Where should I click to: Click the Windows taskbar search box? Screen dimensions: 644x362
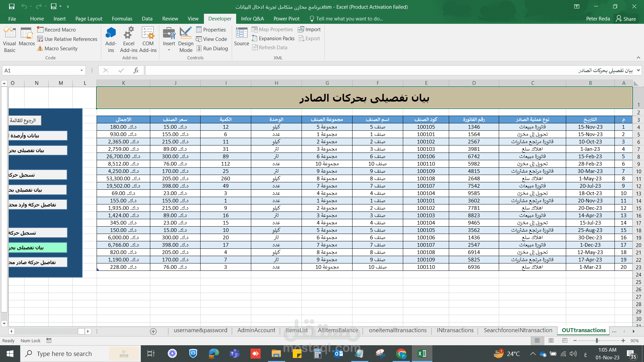click(64, 354)
